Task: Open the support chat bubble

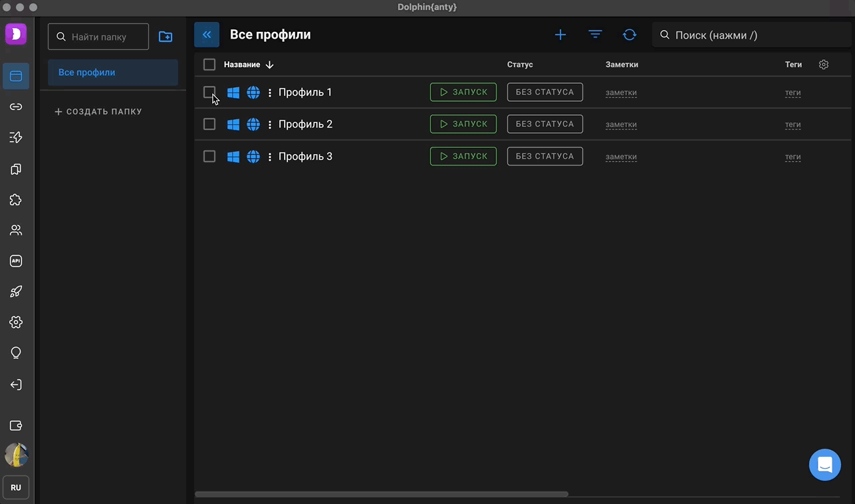Action: (824, 465)
